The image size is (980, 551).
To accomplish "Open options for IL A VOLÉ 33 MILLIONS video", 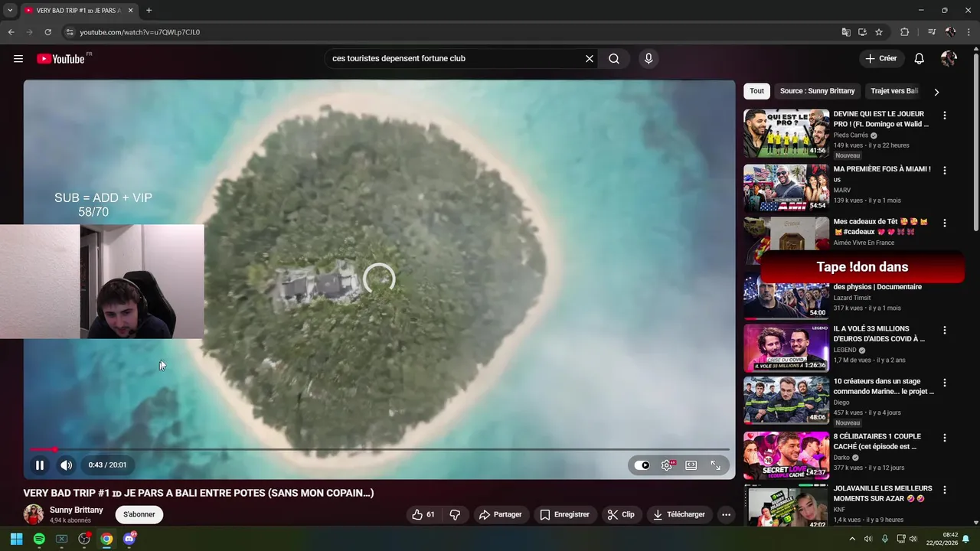I will pyautogui.click(x=944, y=331).
